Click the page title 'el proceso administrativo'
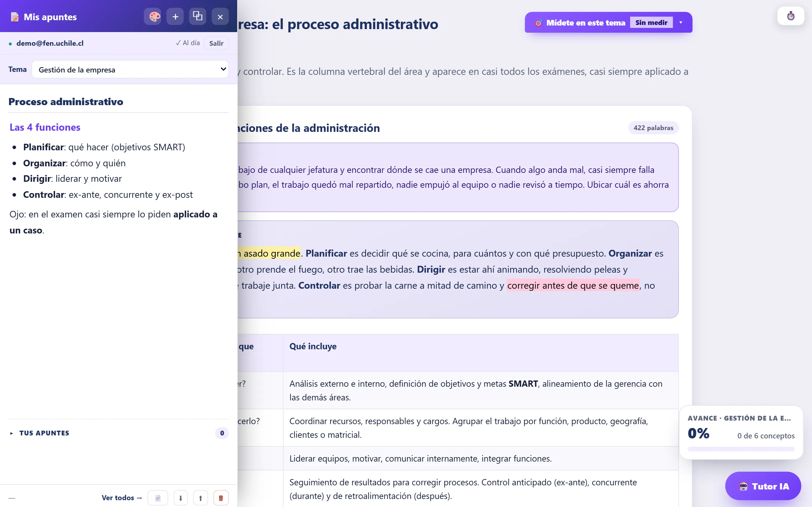The width and height of the screenshot is (812, 507). pos(355,24)
